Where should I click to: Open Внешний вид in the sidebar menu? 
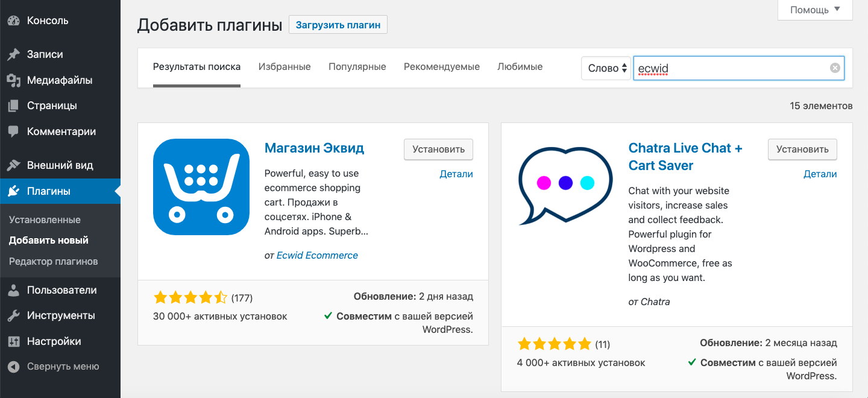[60, 165]
